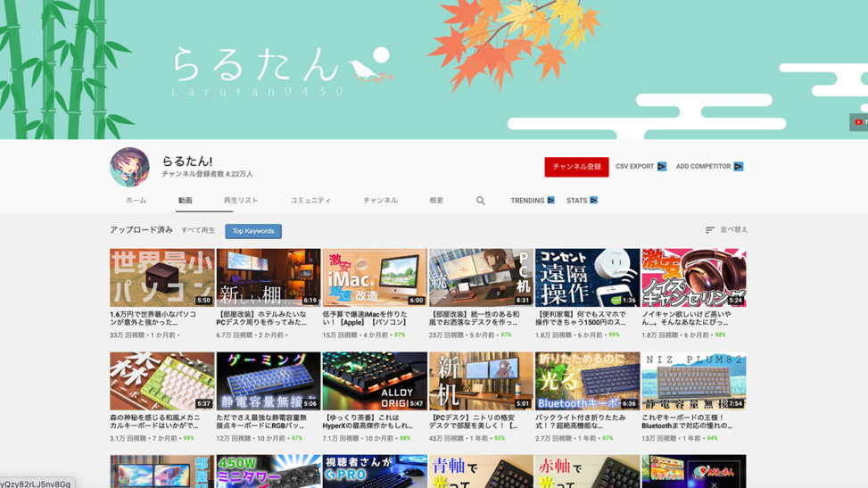Select the 動画 tab

tap(185, 201)
